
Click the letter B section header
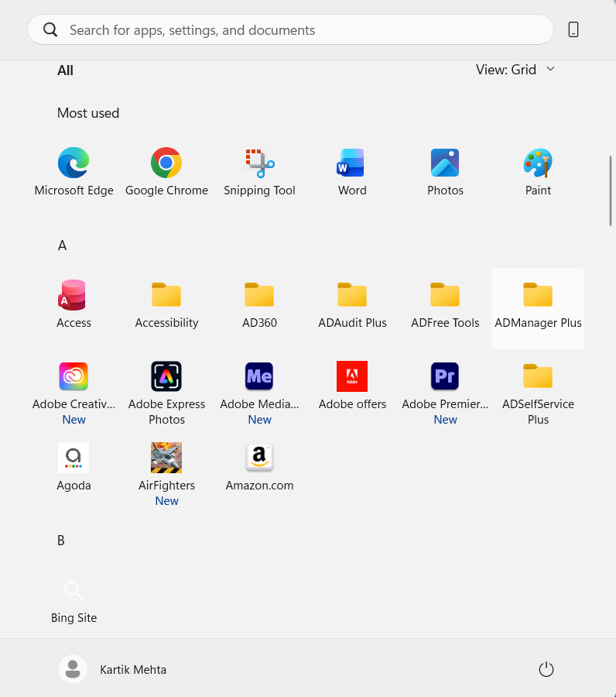[61, 541]
